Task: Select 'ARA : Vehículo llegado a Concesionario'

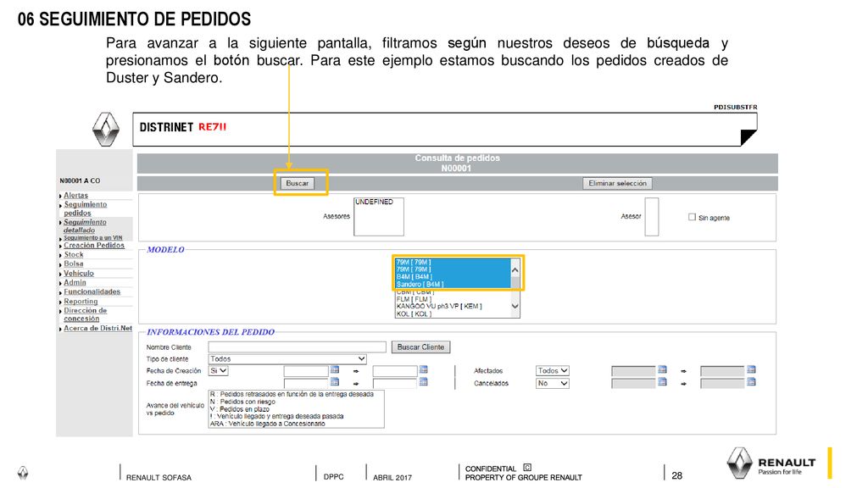Action: pos(296,424)
